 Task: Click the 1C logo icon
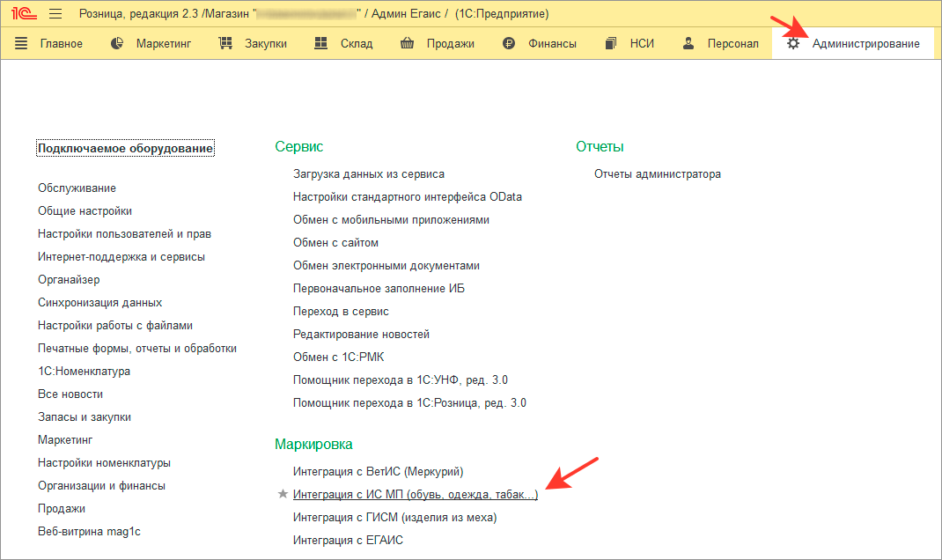[24, 13]
